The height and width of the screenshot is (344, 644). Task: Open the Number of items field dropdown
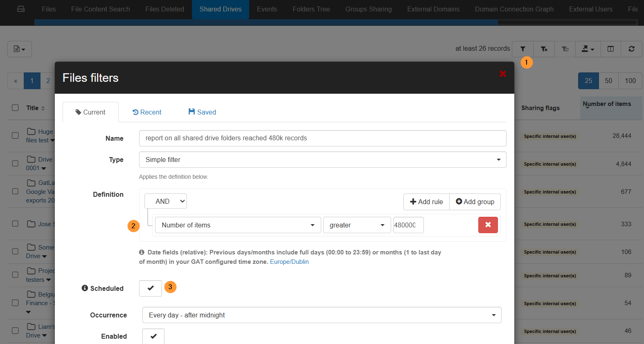238,225
